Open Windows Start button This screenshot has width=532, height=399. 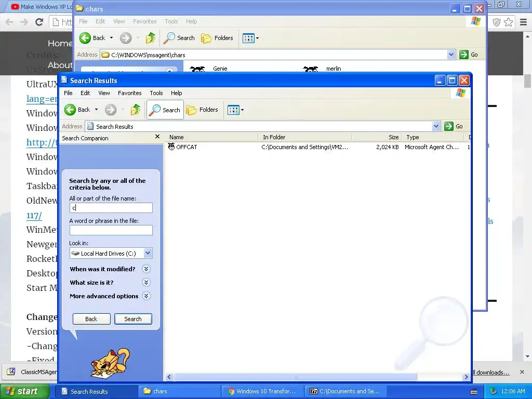[25, 391]
